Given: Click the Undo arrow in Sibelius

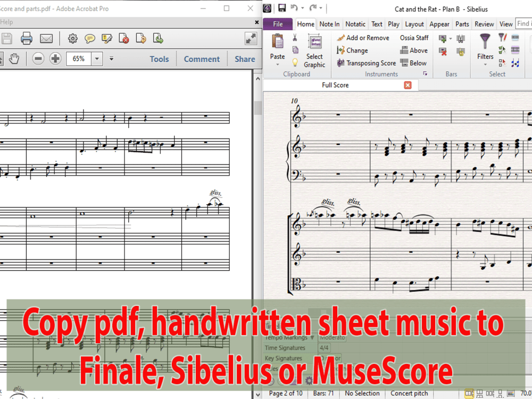Looking at the screenshot, I should coord(294,8).
